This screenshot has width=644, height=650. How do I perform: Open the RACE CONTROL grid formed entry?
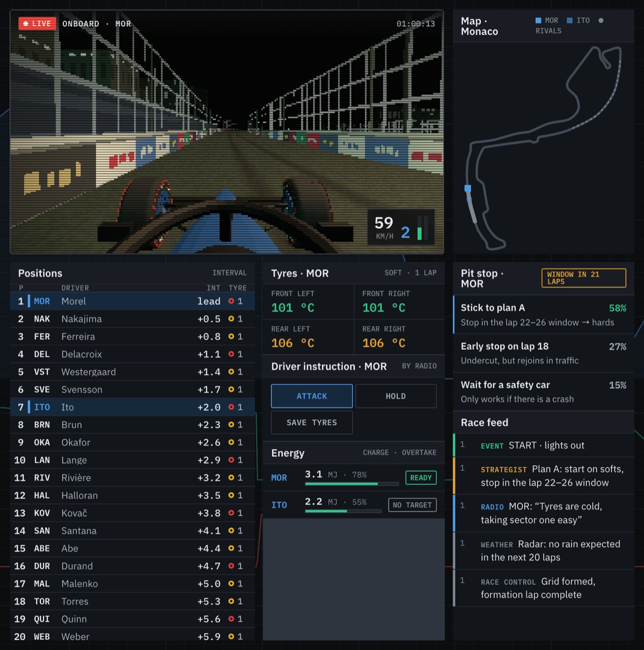pyautogui.click(x=544, y=588)
